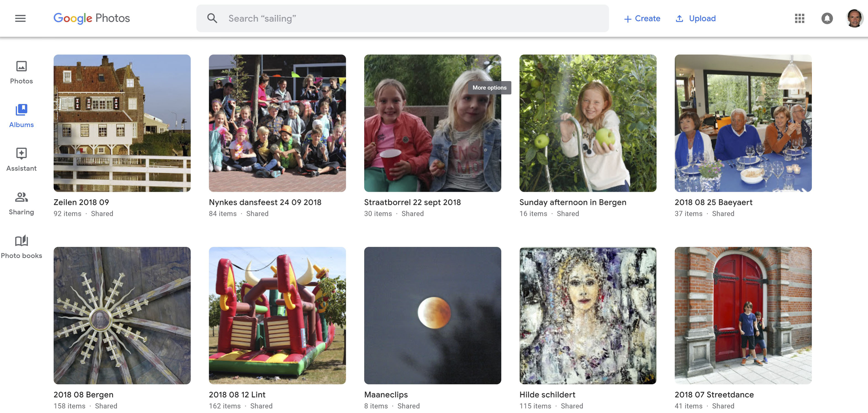Open the 2018 07 Streetdance album

point(743,315)
